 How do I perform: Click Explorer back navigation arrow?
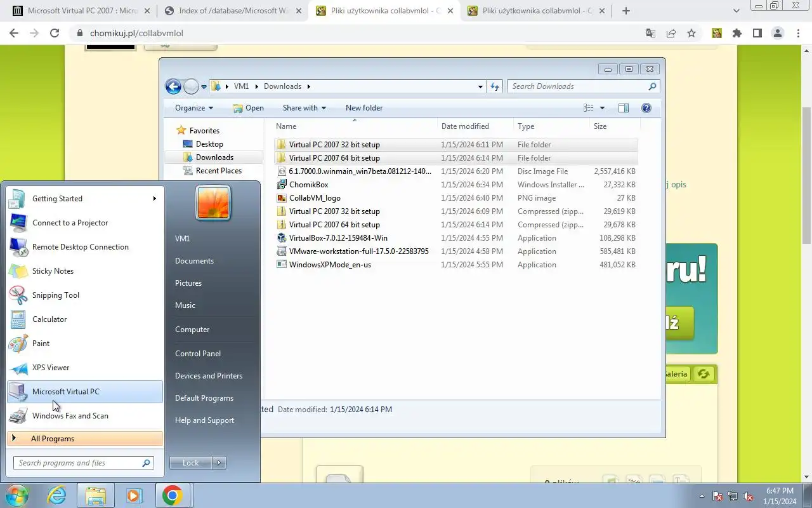click(x=173, y=86)
